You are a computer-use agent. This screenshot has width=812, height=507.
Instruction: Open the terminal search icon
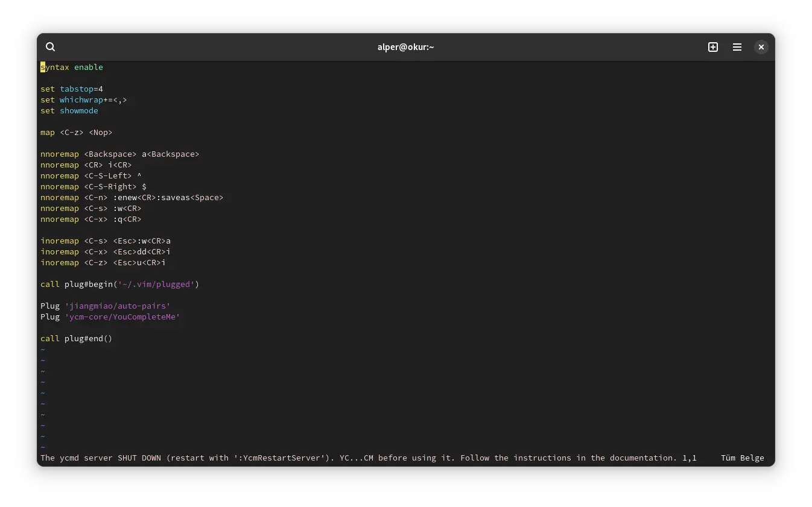tap(51, 47)
